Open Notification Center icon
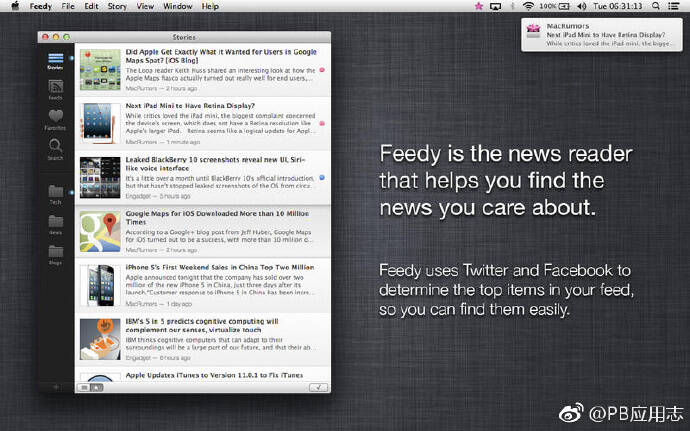 pyautogui.click(x=673, y=6)
